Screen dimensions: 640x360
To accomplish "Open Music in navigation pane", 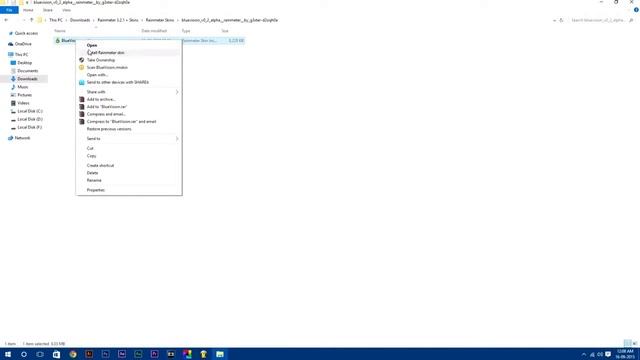I will [23, 87].
